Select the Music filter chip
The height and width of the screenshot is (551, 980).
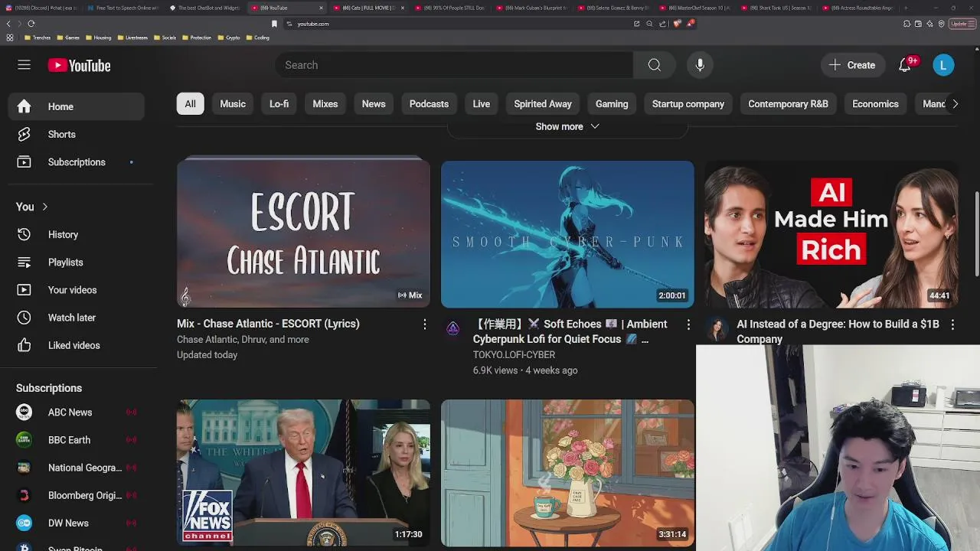pyautogui.click(x=233, y=103)
